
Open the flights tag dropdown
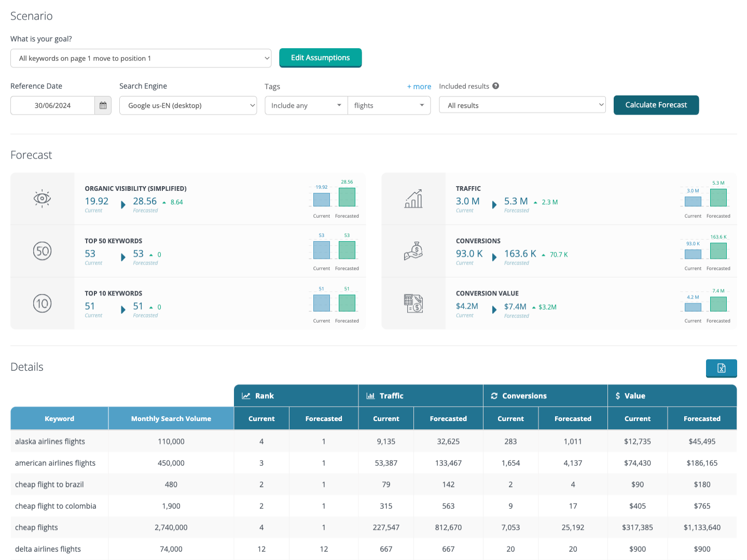[389, 105]
